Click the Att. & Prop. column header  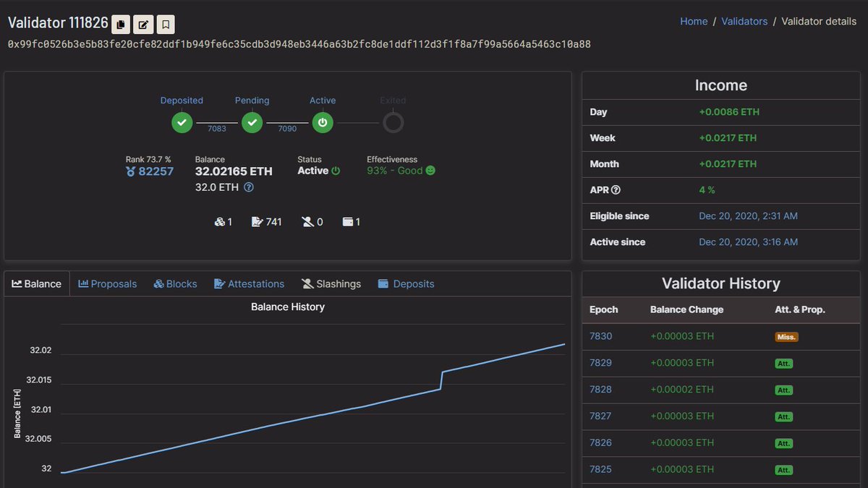point(800,309)
